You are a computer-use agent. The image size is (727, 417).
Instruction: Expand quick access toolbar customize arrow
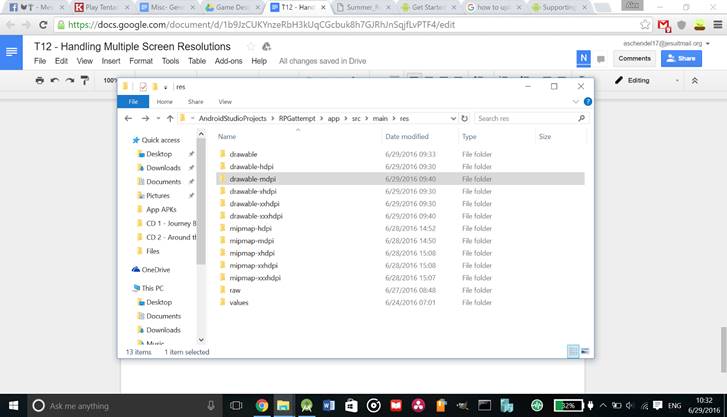(x=165, y=87)
